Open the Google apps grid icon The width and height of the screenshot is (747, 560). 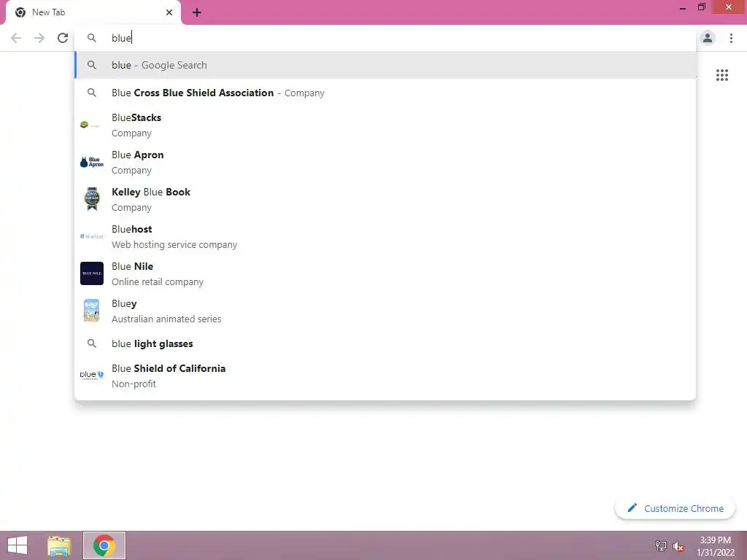tap(722, 75)
